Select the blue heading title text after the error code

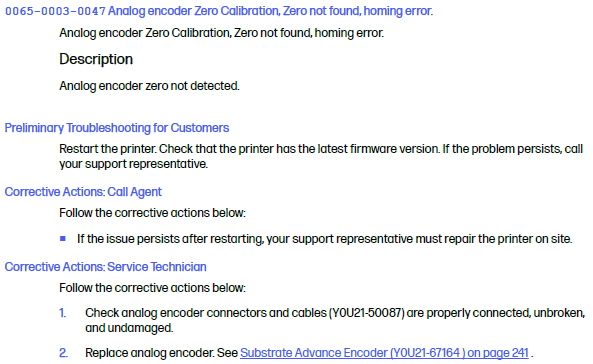(x=270, y=11)
